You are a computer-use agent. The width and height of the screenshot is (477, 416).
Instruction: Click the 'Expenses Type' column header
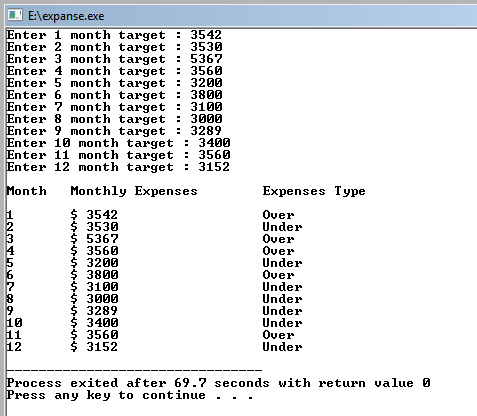(x=314, y=191)
